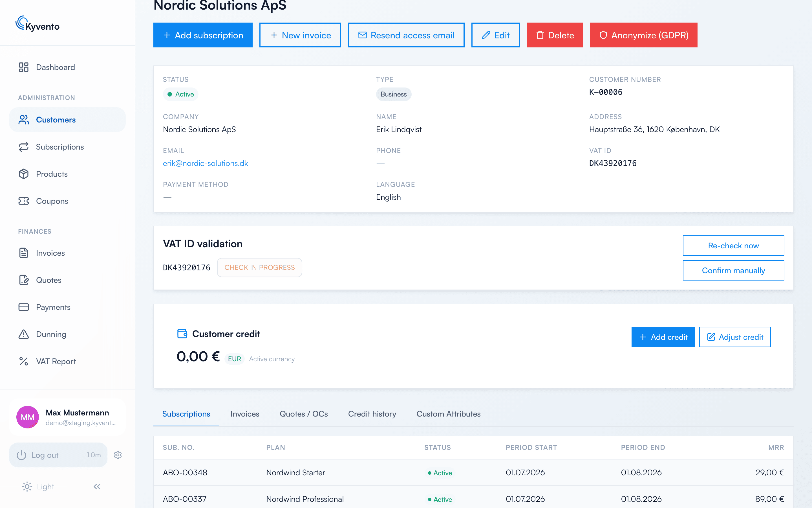Click the Payments card icon
Image resolution: width=812 pixels, height=508 pixels.
(23, 307)
